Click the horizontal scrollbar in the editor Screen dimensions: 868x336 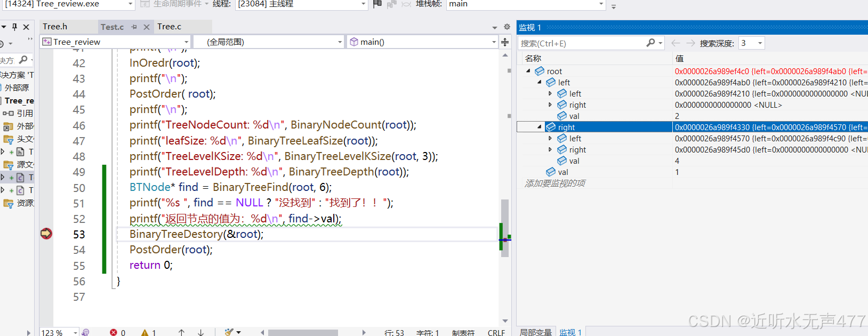tap(303, 332)
